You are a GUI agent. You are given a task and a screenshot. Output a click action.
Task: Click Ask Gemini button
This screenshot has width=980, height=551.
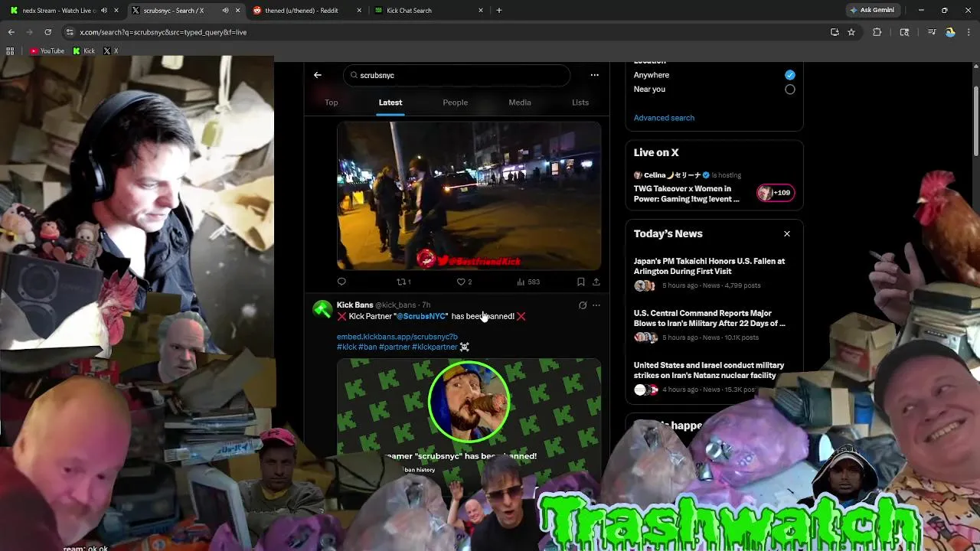(x=872, y=10)
